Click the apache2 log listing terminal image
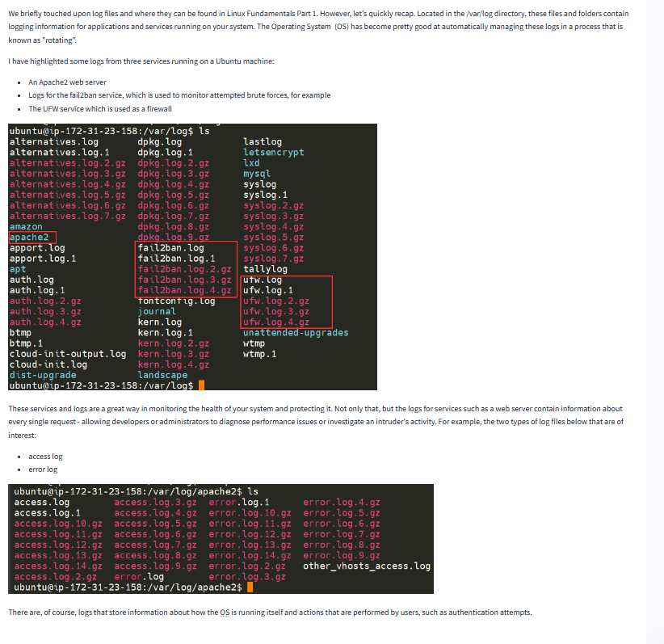The height and width of the screenshot is (644, 664). (223, 538)
